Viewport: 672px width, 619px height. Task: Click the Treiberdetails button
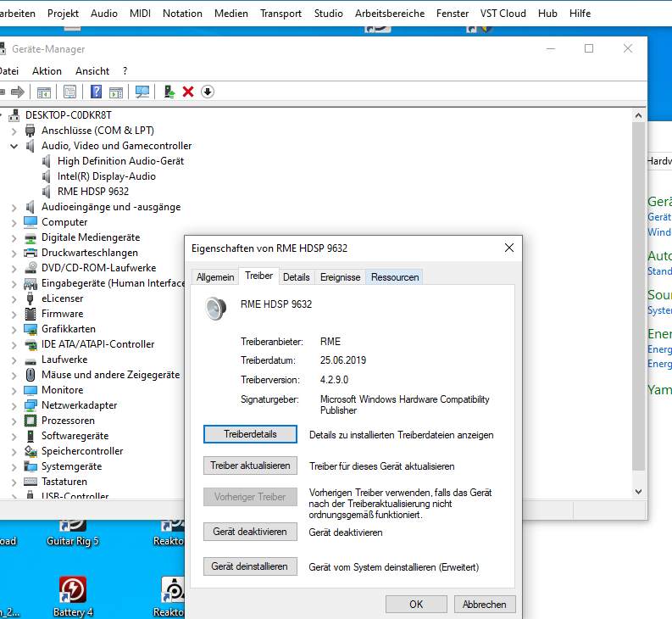[x=250, y=434]
